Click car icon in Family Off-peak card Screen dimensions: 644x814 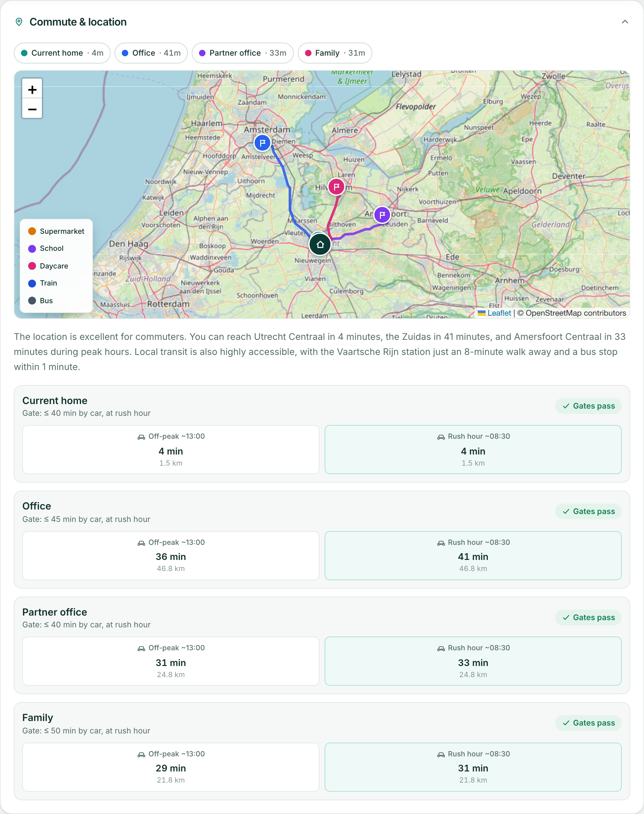tap(141, 754)
